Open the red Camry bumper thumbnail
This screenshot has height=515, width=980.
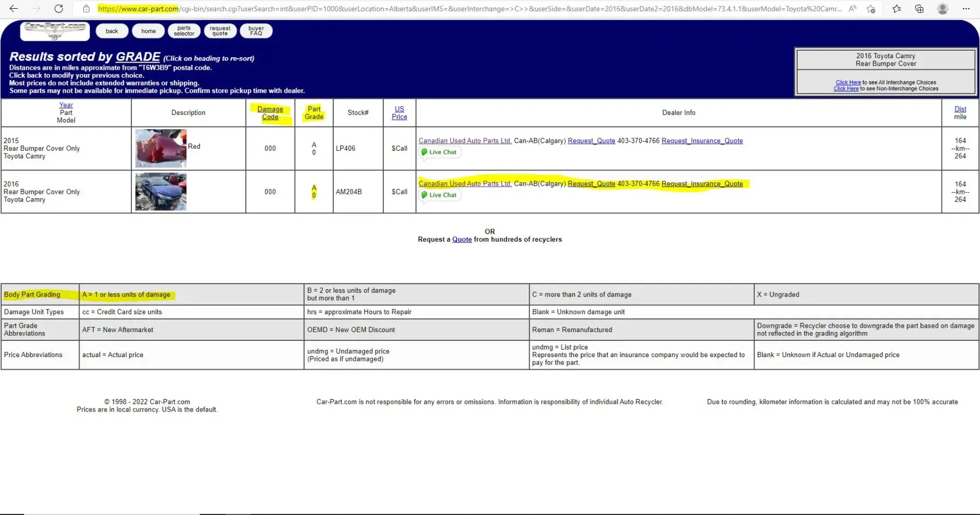click(161, 148)
